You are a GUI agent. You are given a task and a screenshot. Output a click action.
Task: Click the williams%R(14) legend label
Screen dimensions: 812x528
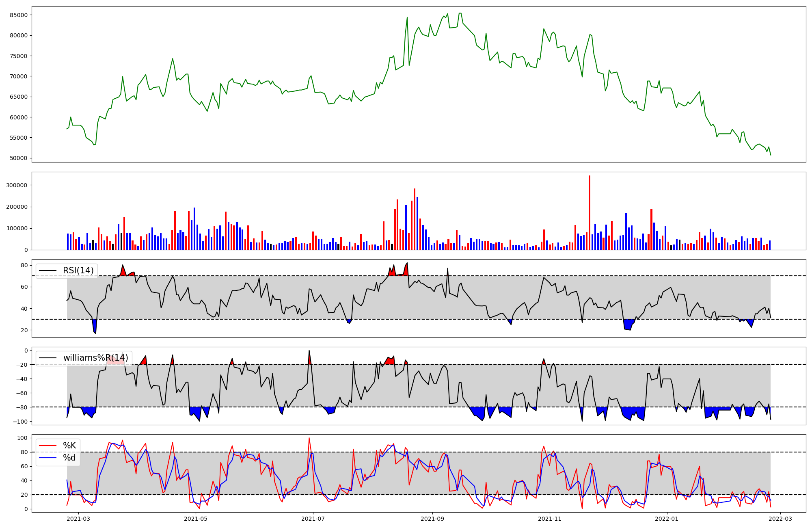tap(95, 358)
